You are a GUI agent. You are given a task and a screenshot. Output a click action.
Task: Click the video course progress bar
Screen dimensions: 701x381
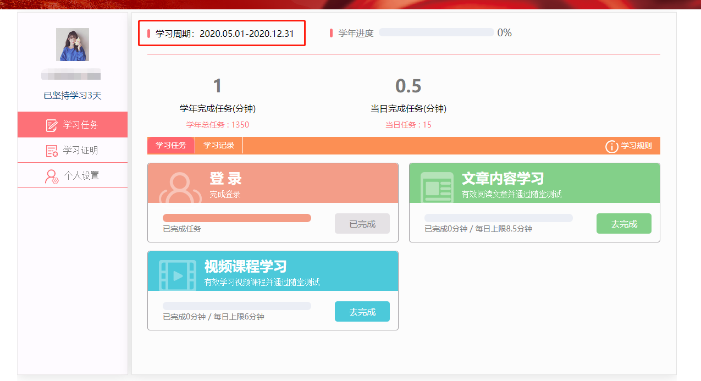[237, 306]
